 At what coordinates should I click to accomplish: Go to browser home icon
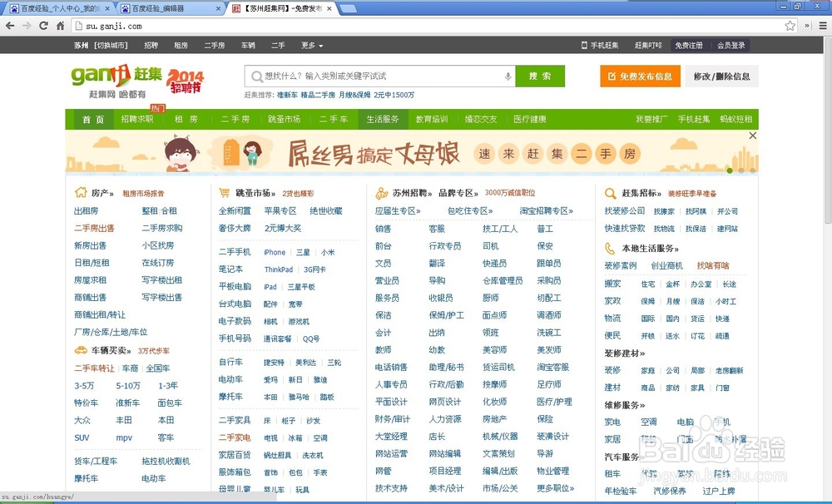(x=61, y=26)
